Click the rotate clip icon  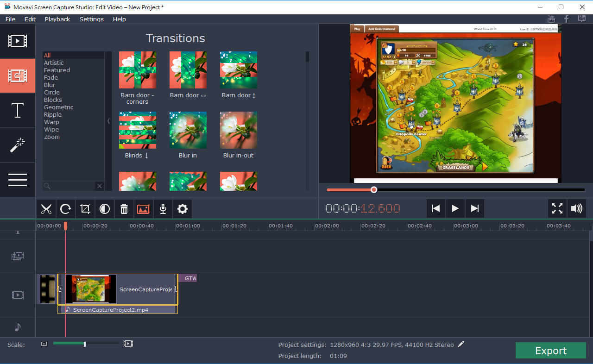(66, 209)
